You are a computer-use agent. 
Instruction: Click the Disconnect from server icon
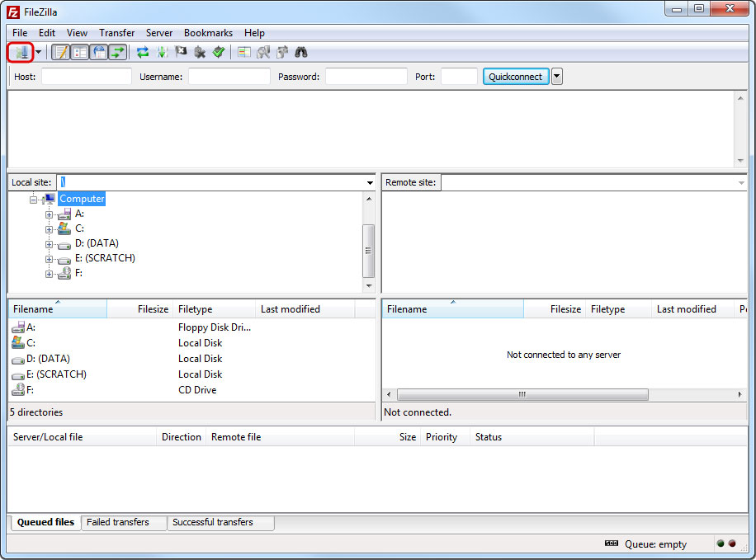tap(200, 52)
